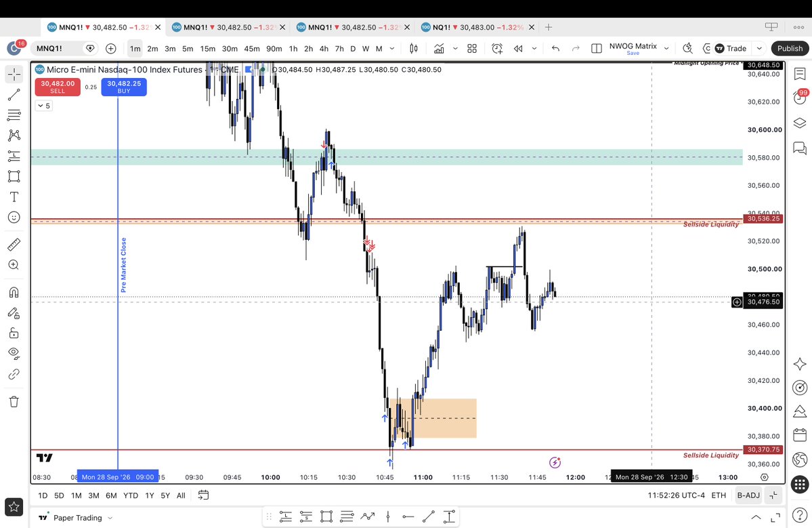Open the object tree layers panel
This screenshot has height=528, width=812.
tap(800, 123)
